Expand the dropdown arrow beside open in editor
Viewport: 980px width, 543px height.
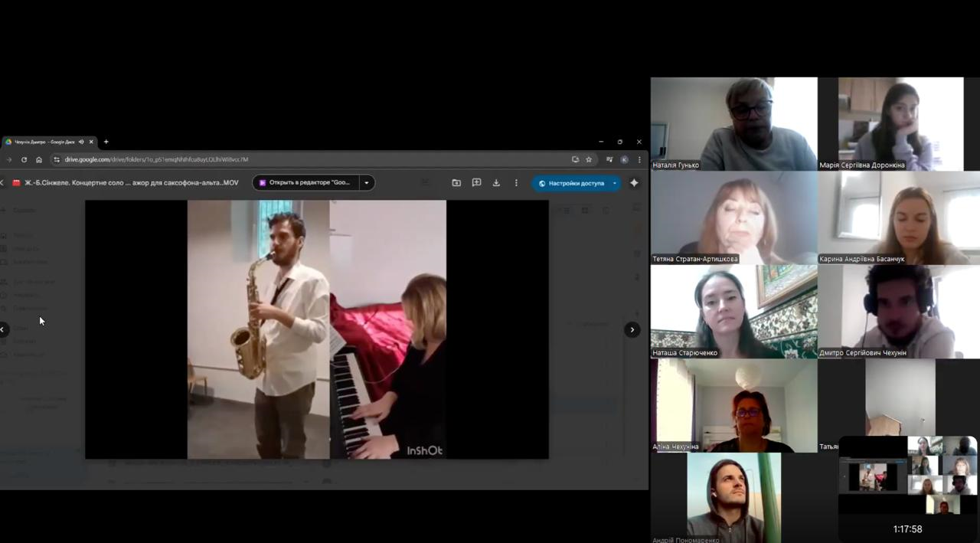pyautogui.click(x=367, y=183)
